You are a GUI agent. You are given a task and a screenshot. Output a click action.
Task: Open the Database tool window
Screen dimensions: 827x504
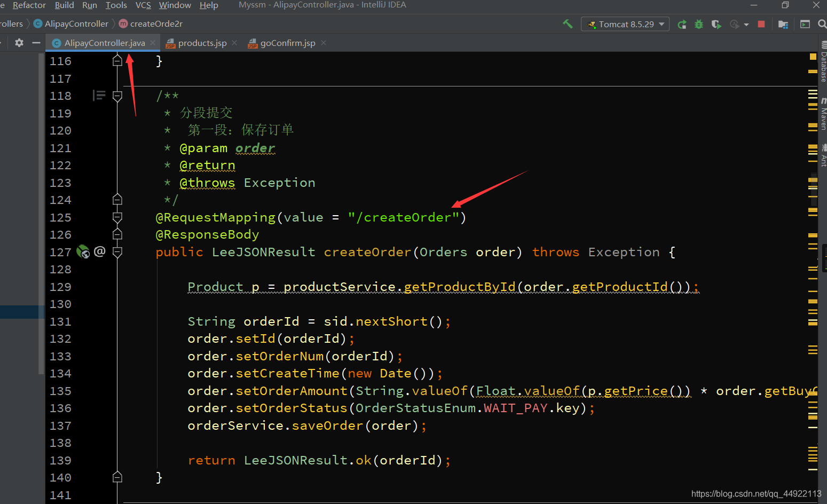pyautogui.click(x=823, y=62)
